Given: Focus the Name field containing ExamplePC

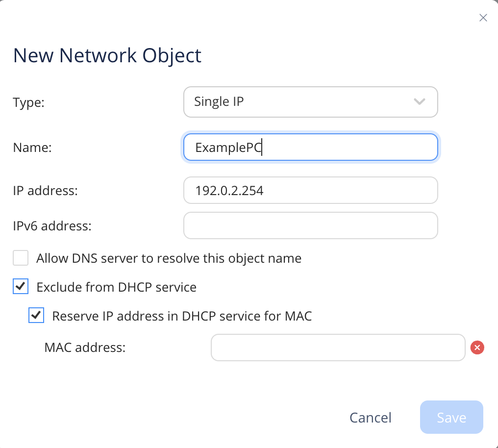Looking at the screenshot, I should click(x=310, y=148).
